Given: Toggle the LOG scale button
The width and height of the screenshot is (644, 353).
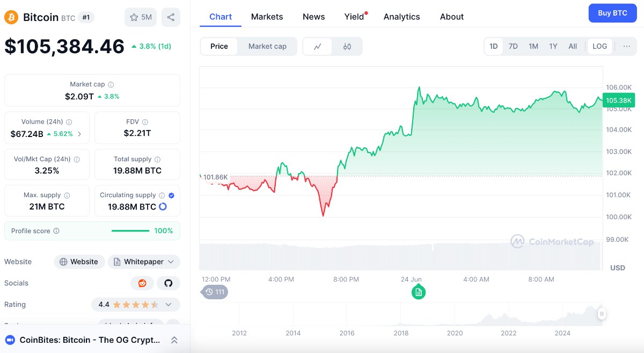Looking at the screenshot, I should (599, 46).
